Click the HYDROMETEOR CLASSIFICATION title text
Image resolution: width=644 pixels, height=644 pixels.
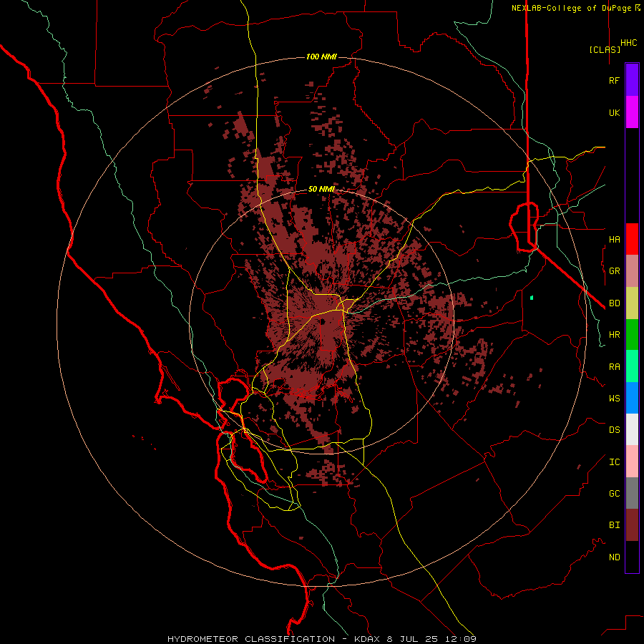[x=251, y=639]
